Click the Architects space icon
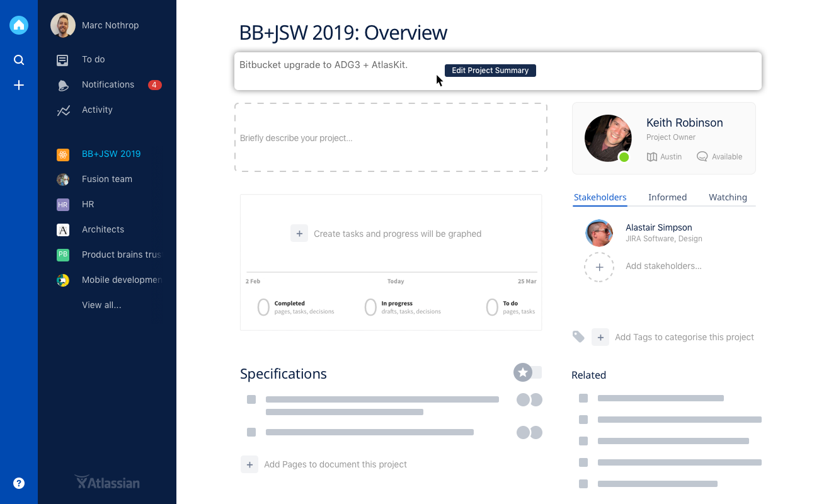The image size is (819, 504). 63,230
